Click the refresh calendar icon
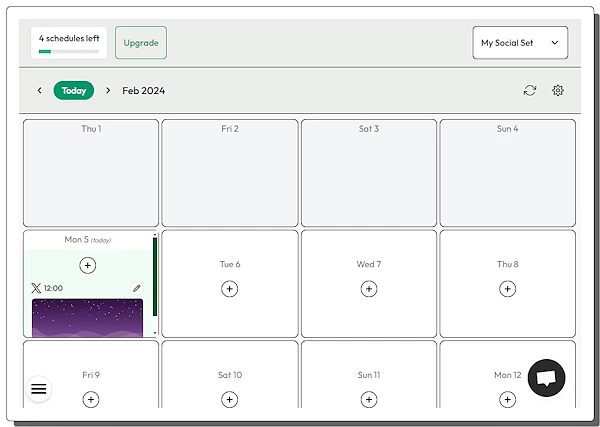 [x=529, y=90]
